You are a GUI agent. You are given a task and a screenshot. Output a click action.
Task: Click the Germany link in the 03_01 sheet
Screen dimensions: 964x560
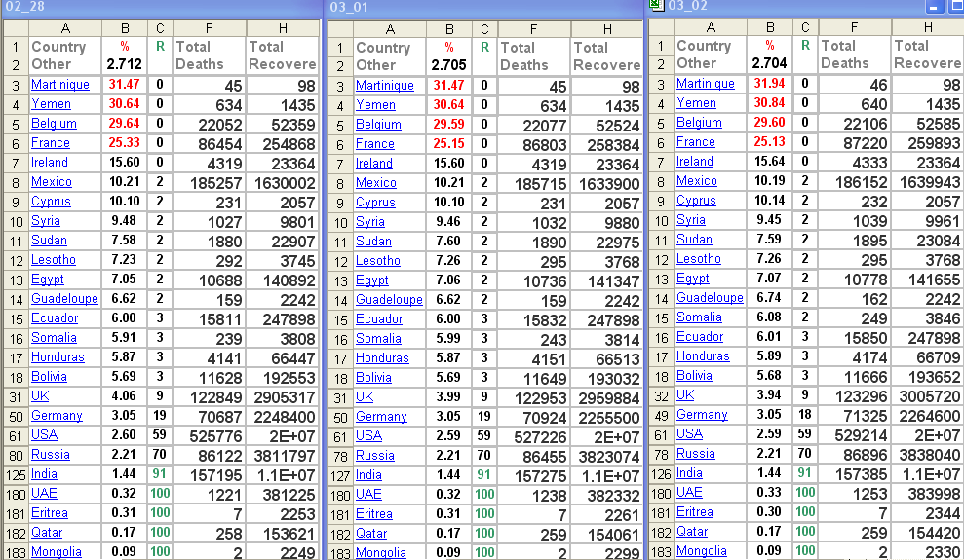(x=381, y=417)
